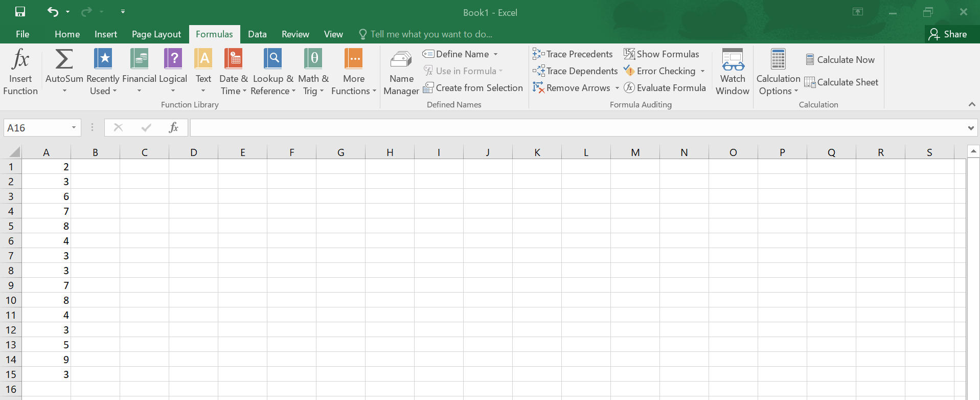Open the Logical functions icon
Image resolution: width=980 pixels, height=400 pixels.
(173, 59)
